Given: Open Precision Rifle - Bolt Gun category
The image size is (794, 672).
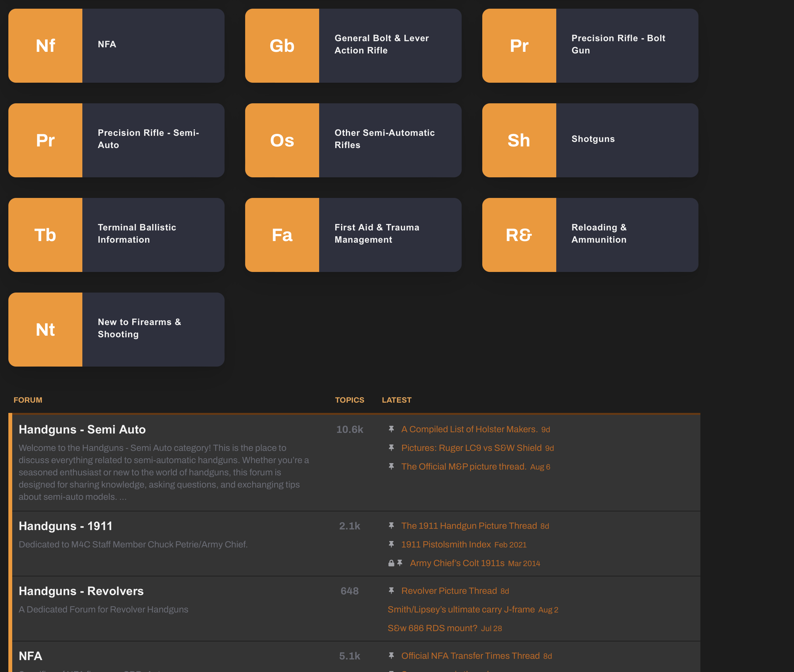Looking at the screenshot, I should [618, 44].
